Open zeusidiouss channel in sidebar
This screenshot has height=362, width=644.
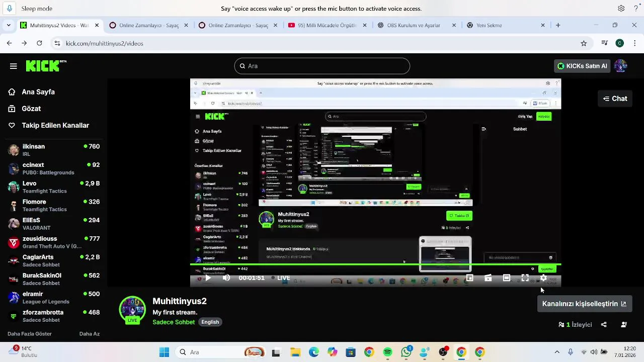pos(54,242)
